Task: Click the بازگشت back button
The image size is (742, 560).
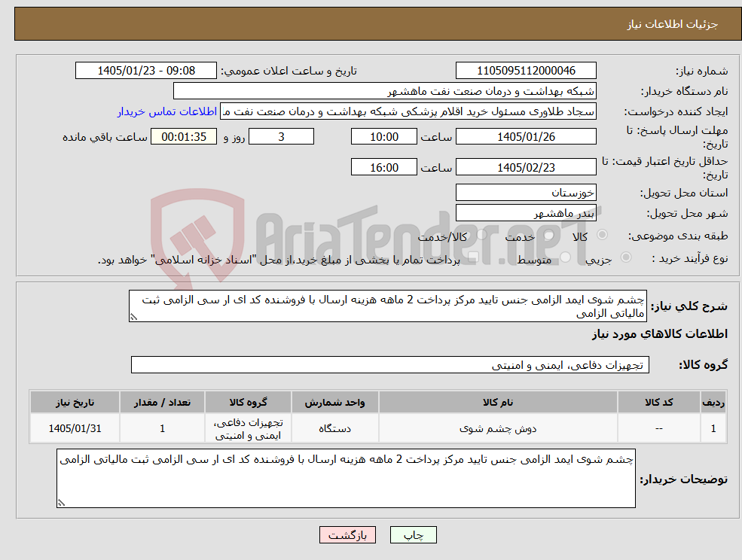Action: coord(347,535)
